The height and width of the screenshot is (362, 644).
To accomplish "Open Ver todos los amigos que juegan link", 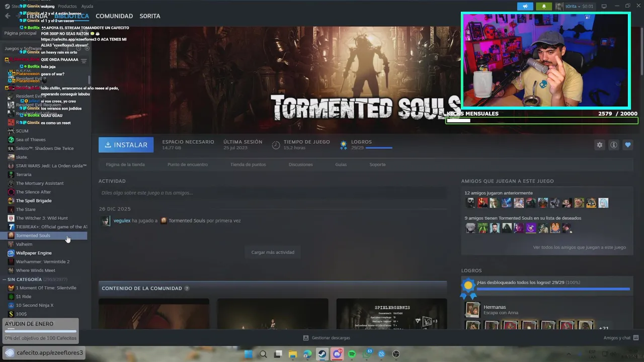I will point(580,247).
